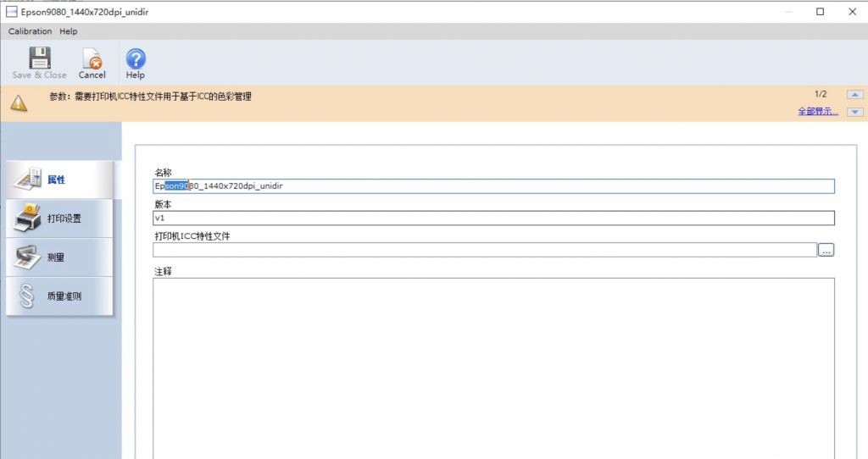Open Help via the question mark icon
The height and width of the screenshot is (459, 868).
tap(136, 58)
